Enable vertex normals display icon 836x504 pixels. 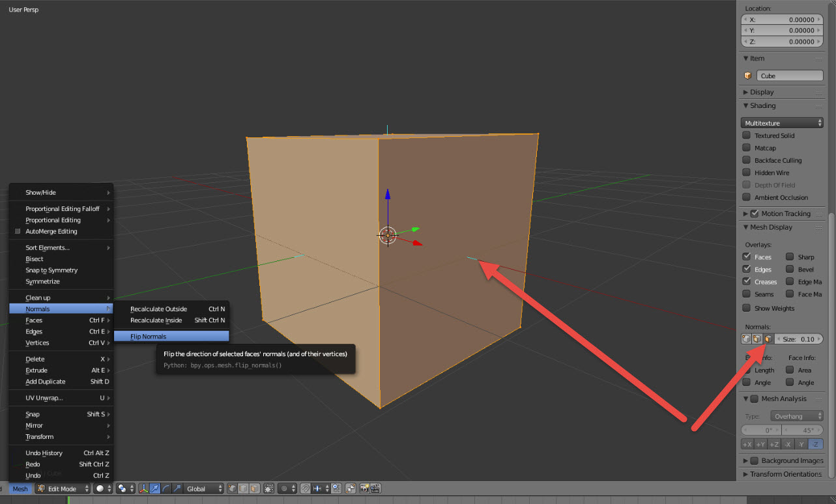click(x=746, y=339)
